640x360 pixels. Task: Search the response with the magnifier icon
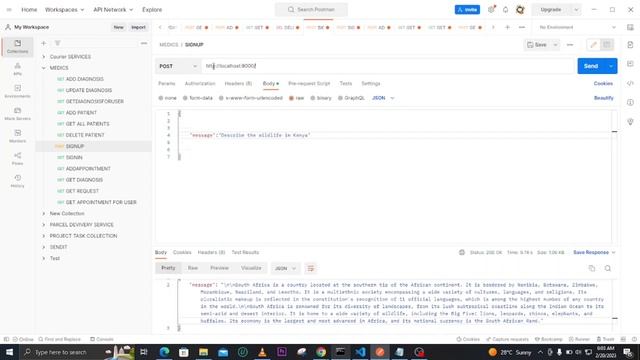click(x=608, y=268)
